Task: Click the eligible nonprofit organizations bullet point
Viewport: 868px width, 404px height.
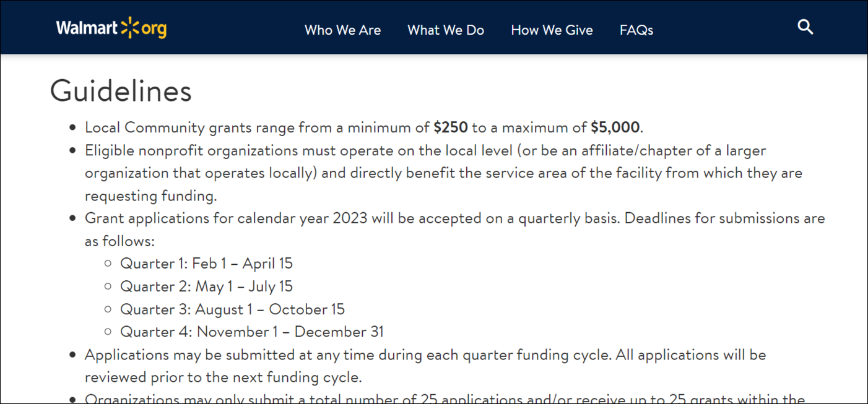Action: 425,173
